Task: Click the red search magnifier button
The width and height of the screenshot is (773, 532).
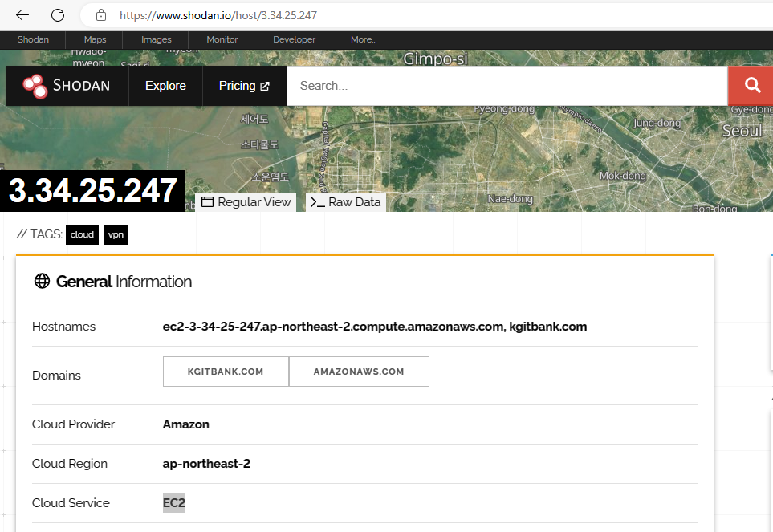Action: (x=752, y=86)
